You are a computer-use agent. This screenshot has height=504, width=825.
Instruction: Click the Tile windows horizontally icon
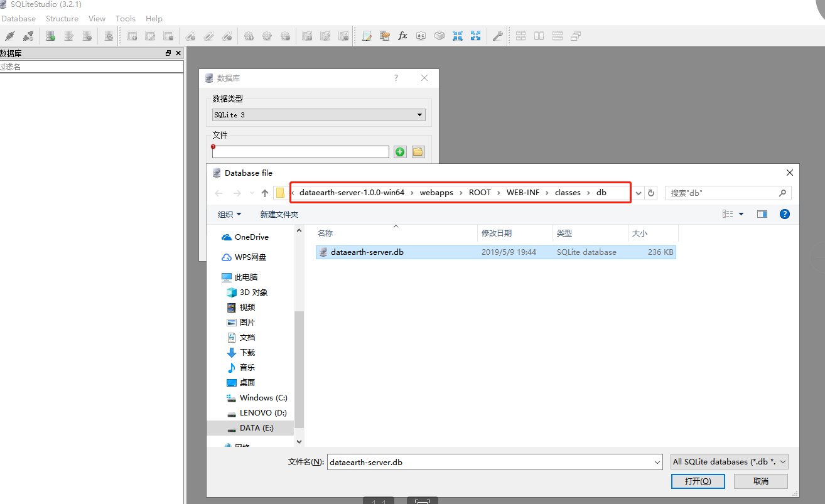tap(539, 36)
